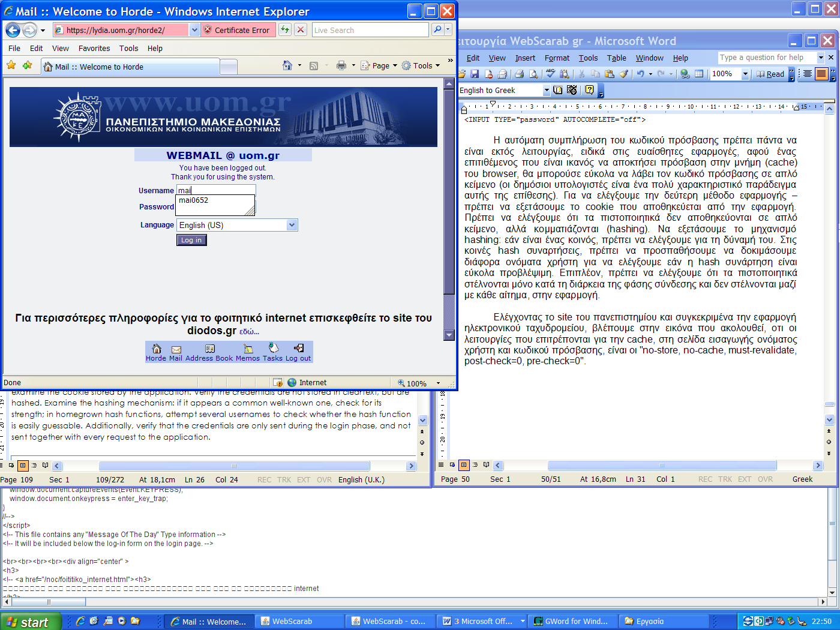Open the Horde icon in webmail footer
This screenshot has height=630, width=840.
coord(157,348)
